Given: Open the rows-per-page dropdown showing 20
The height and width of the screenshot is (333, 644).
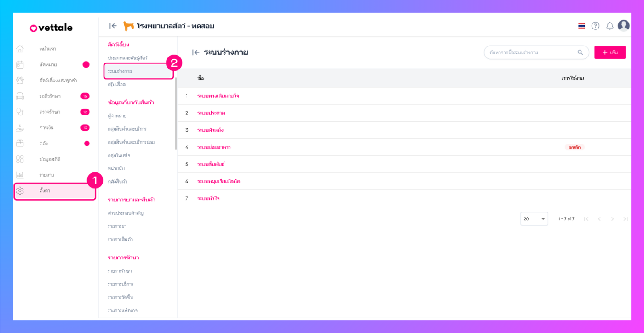Looking at the screenshot, I should tap(534, 219).
